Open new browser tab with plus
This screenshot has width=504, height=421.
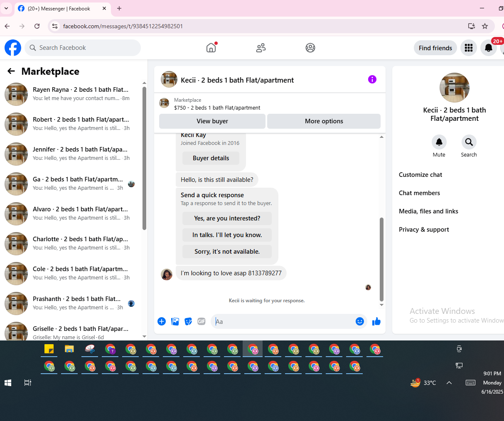coord(119,8)
